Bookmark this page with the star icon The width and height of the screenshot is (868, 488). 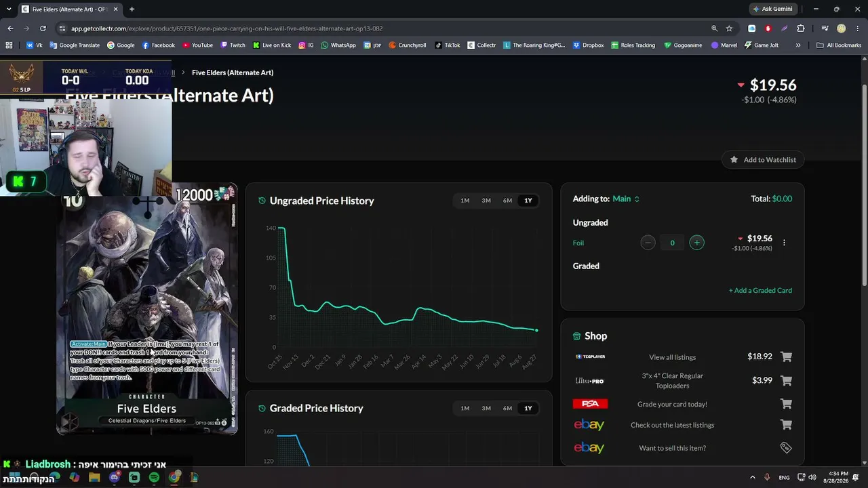[729, 28]
